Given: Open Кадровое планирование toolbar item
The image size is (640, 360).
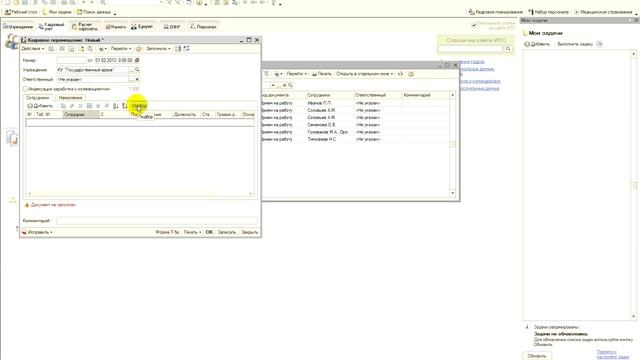Looking at the screenshot, I should (496, 12).
